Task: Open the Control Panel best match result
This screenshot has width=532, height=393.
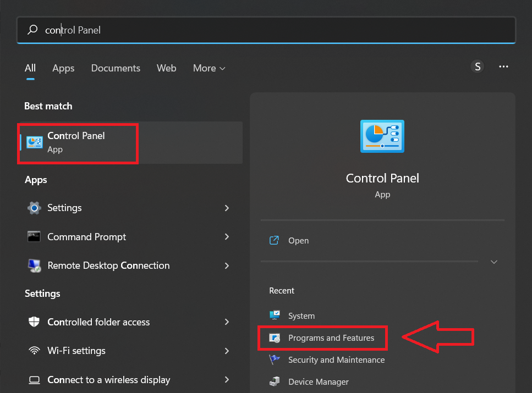Action: 131,143
